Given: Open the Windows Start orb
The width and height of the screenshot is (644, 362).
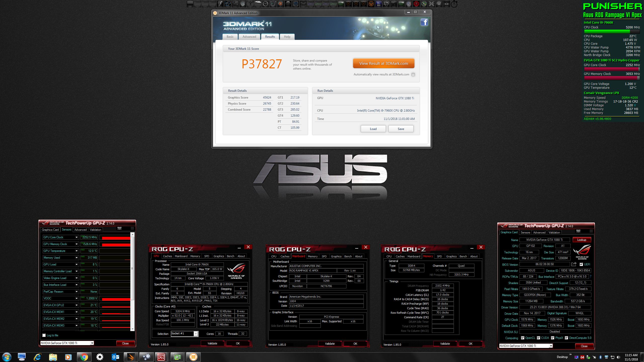Looking at the screenshot, I should point(7,357).
